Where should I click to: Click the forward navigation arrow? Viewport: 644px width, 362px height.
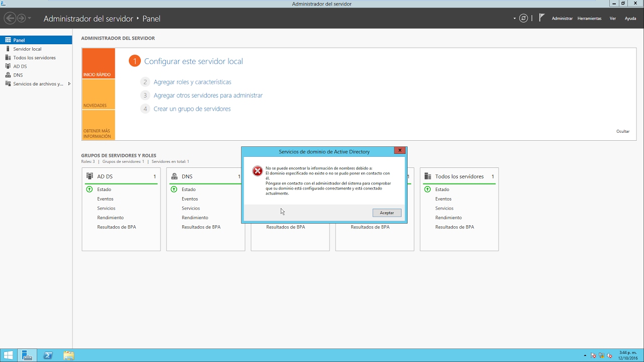tap(21, 18)
